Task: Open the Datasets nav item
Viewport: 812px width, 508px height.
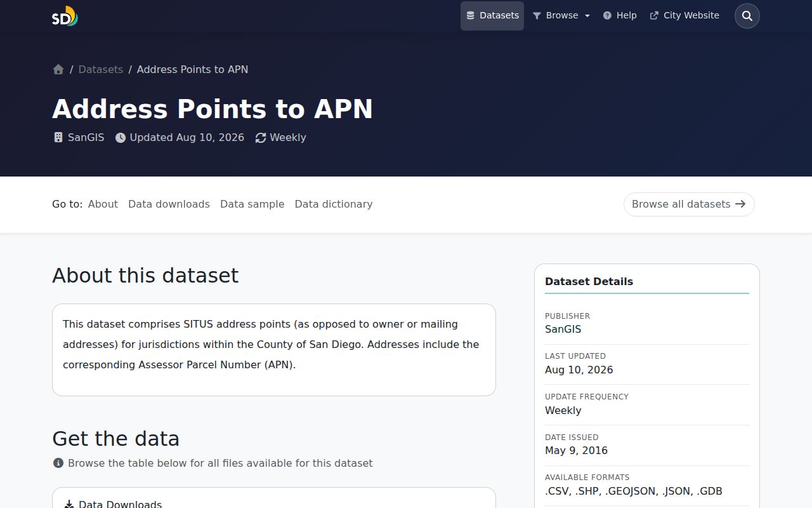Action: click(492, 16)
